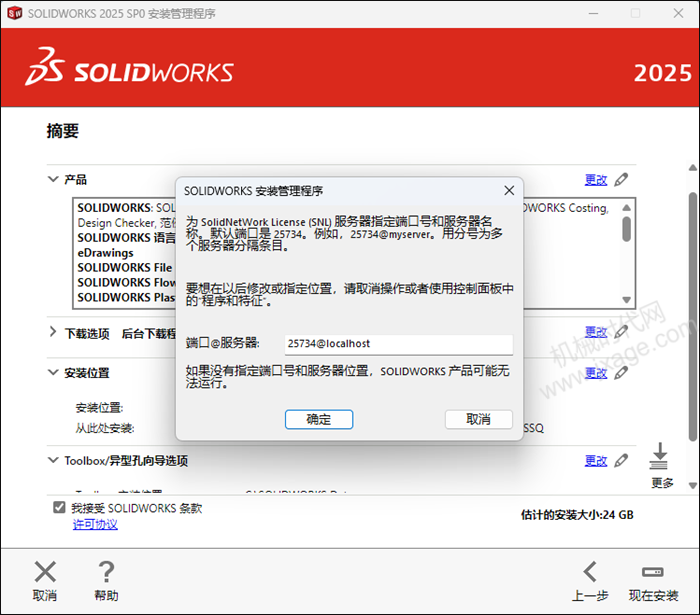
Task: Click the SOLIDWORKS title bar app icon
Action: coord(15,13)
